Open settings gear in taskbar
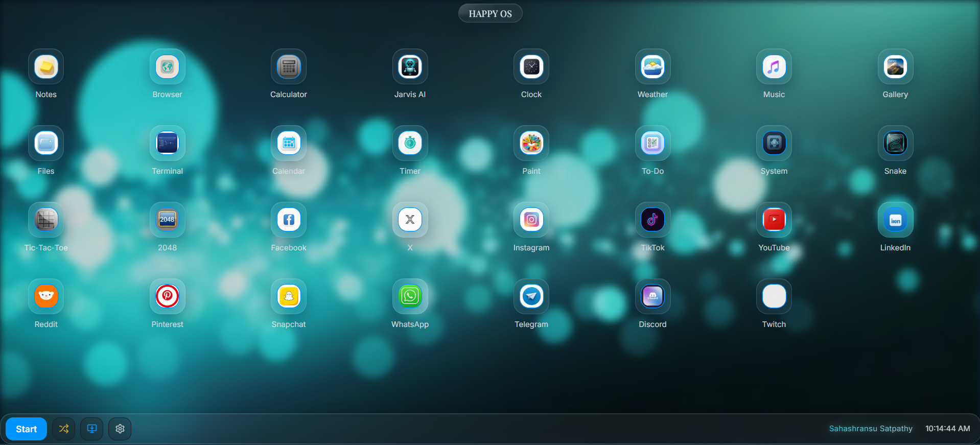Screen dimensions: 980x445 point(120,429)
